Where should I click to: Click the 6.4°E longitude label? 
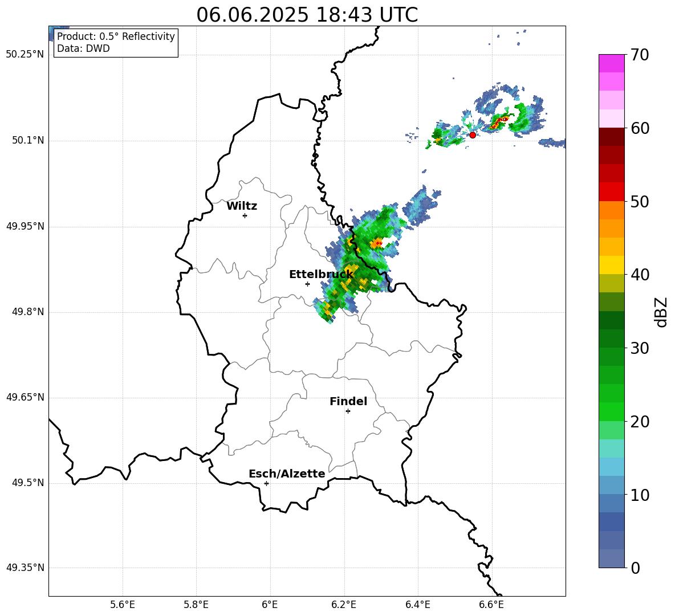pos(417,605)
